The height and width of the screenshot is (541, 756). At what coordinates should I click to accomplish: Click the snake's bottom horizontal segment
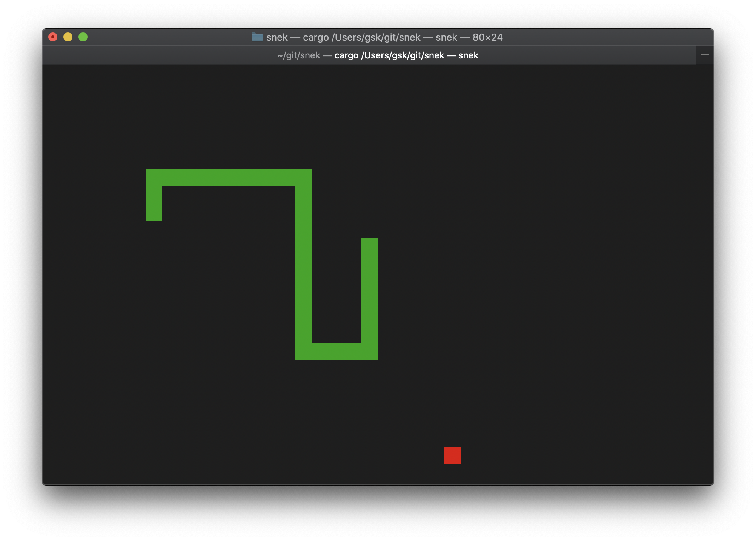[337, 351]
